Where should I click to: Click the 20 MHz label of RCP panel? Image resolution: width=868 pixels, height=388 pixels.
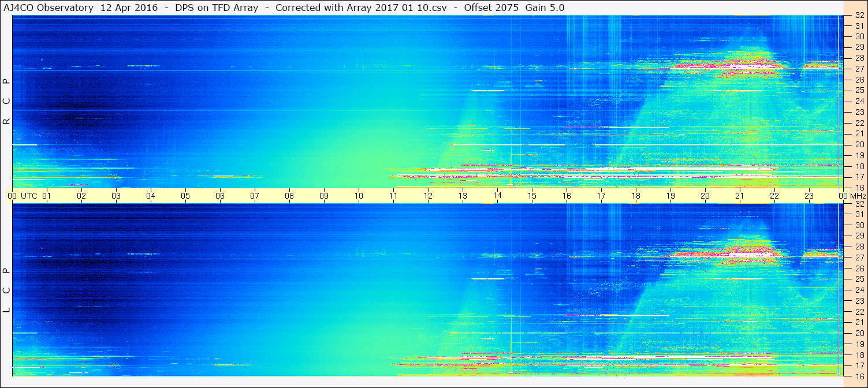pos(859,144)
